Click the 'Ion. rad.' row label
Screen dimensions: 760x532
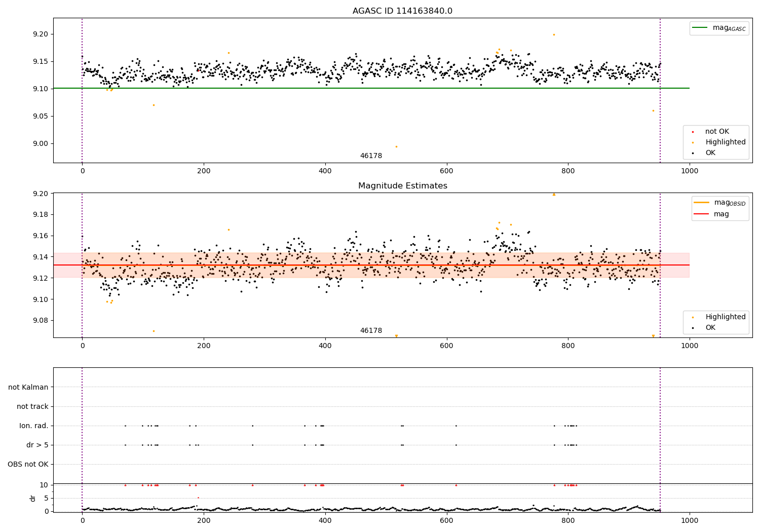tap(34, 426)
